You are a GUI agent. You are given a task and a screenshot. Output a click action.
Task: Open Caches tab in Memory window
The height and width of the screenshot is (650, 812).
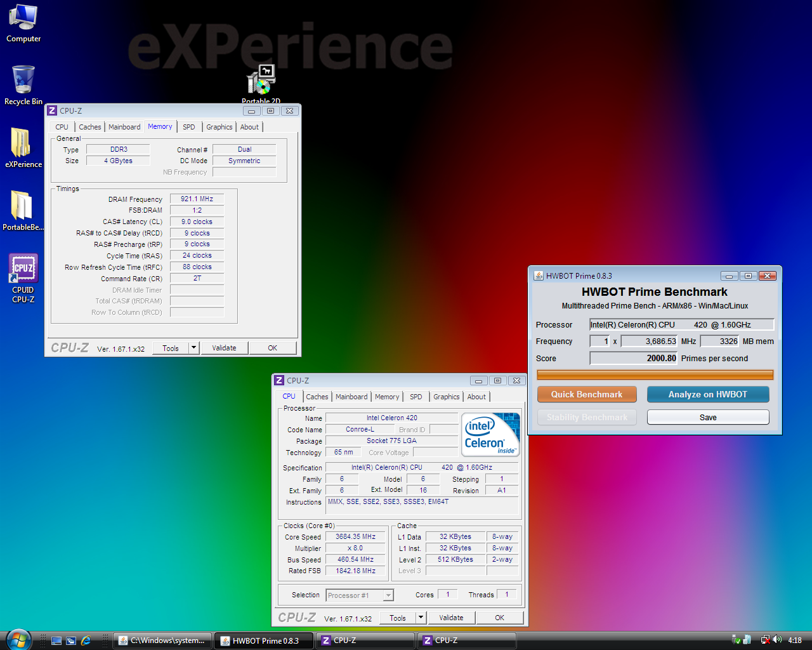click(x=90, y=127)
